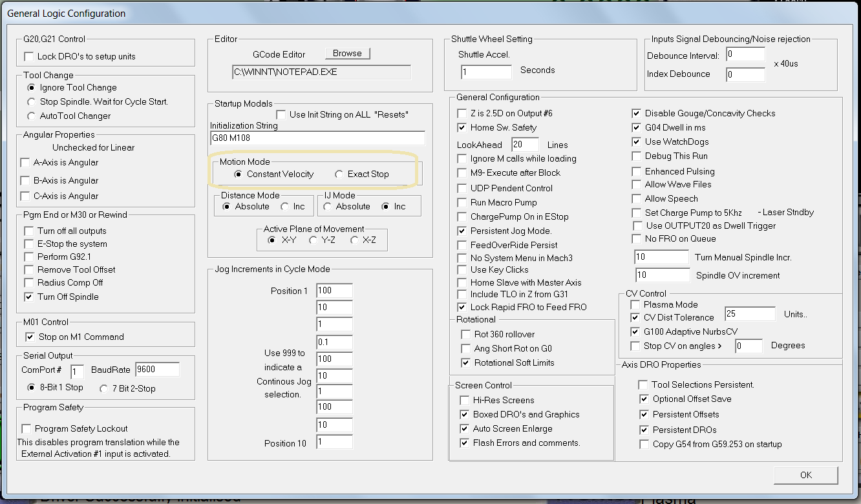Choose Inc under IJ Mode
Viewport: 861px width, 504px height.
(x=385, y=206)
